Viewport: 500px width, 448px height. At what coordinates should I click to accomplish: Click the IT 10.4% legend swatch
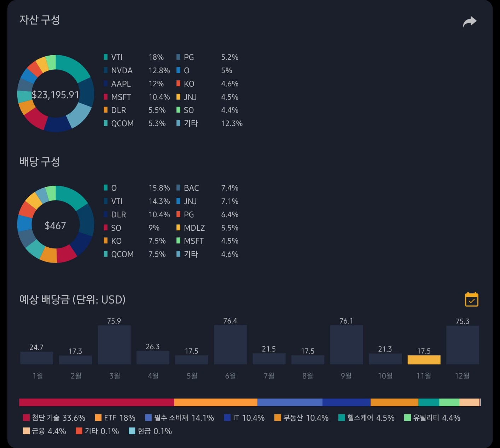[x=227, y=418]
